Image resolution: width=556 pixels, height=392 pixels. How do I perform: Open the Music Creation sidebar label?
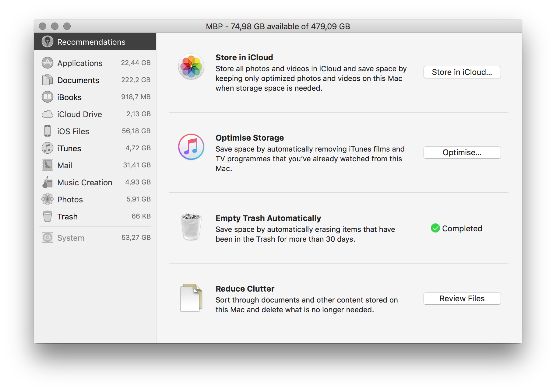click(x=85, y=182)
